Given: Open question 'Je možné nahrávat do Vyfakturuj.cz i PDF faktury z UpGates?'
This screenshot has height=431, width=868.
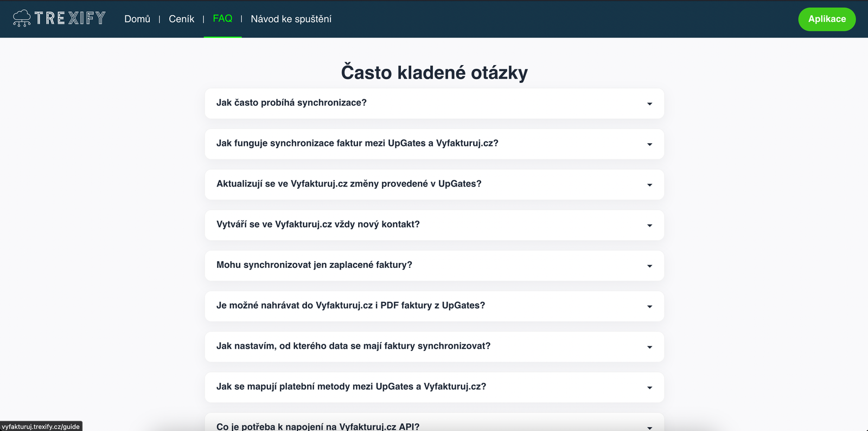Looking at the screenshot, I should 434,306.
